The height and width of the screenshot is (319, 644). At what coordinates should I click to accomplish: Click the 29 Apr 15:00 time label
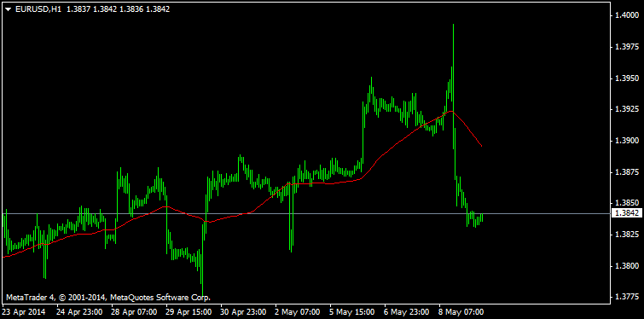(189, 312)
